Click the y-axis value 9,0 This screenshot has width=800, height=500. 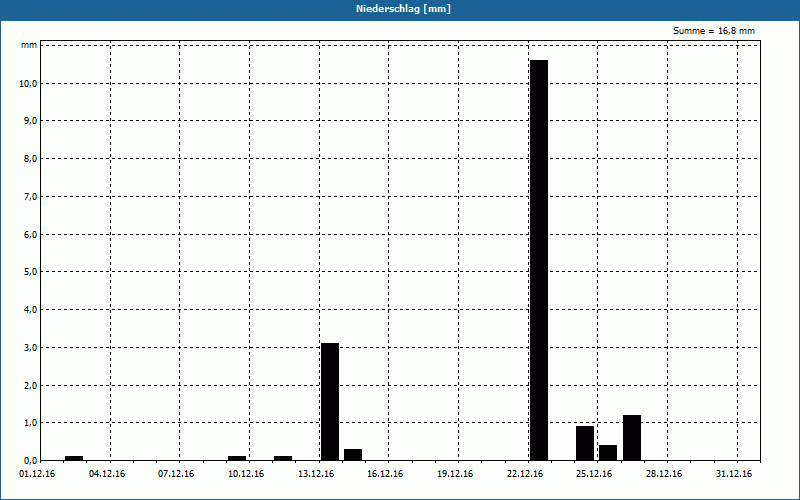point(30,121)
